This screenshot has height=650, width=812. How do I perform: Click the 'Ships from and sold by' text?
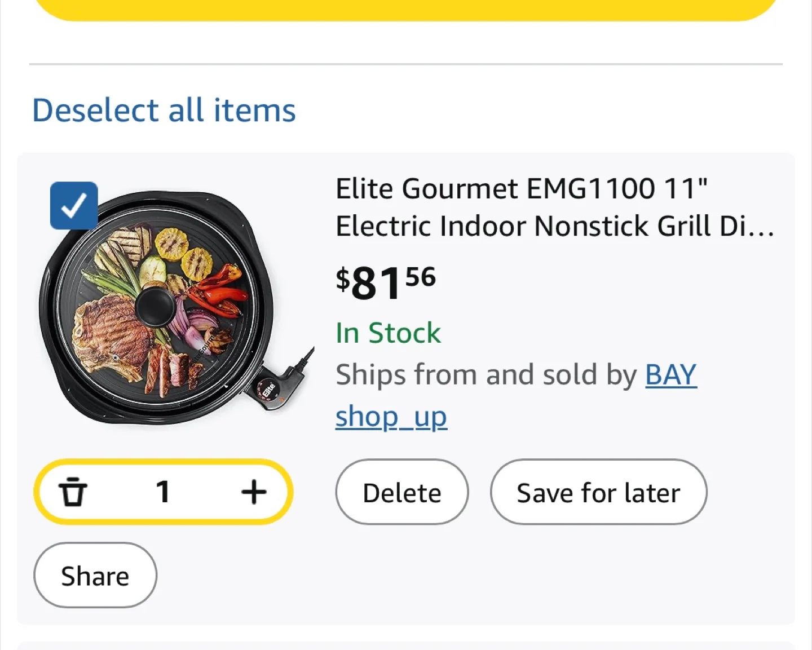point(486,375)
